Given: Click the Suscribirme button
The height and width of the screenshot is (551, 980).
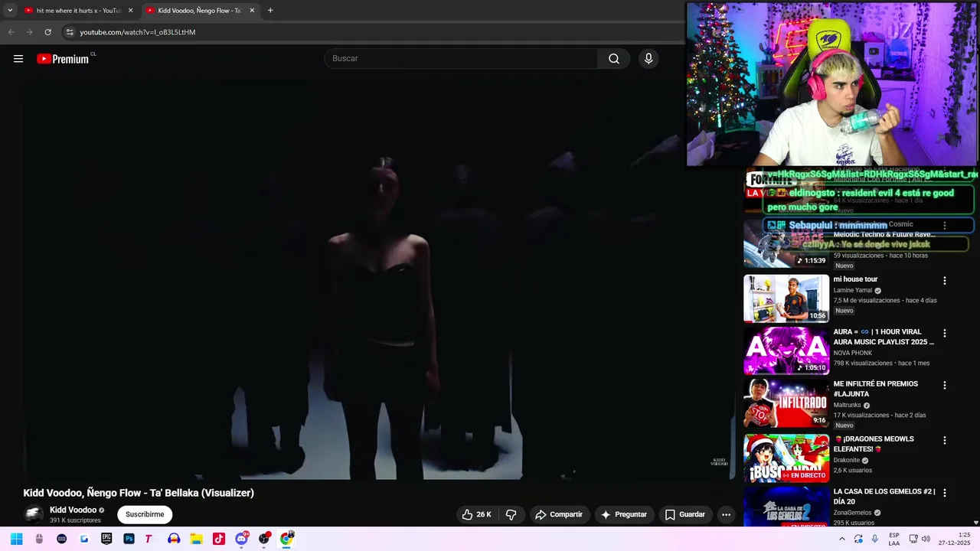Looking at the screenshot, I should pos(145,514).
